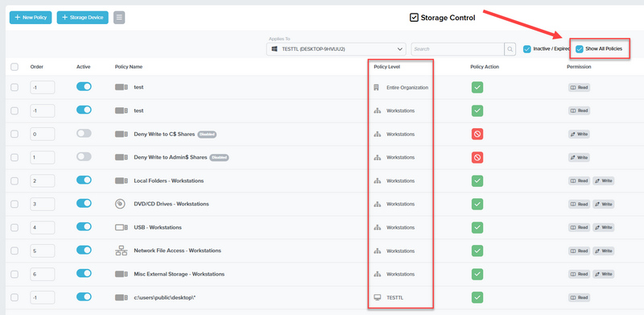Click the New Policy button
This screenshot has width=644, height=315.
click(31, 18)
